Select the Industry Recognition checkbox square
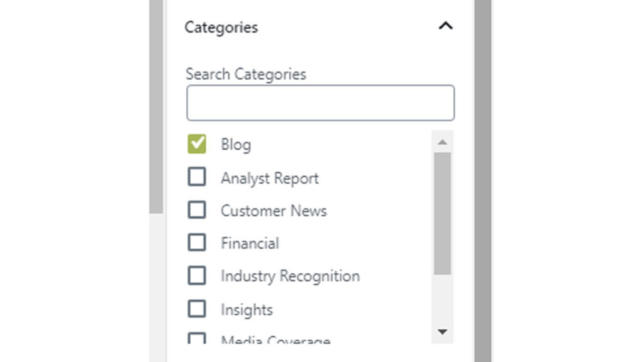 197,275
